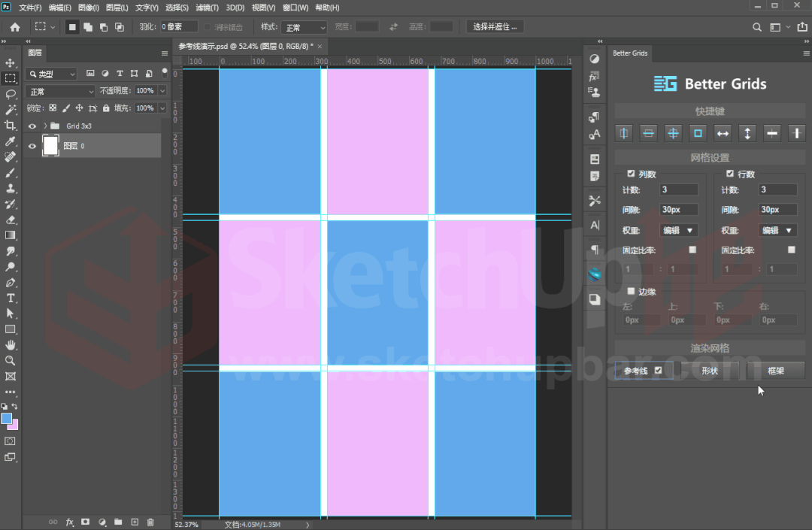Add layer mask at Layers panel bottom
The image size is (812, 530).
tap(86, 522)
